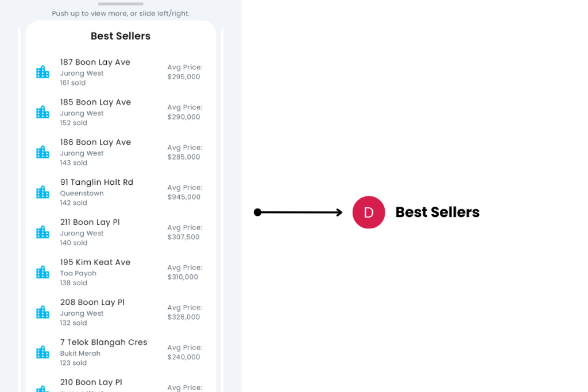Click building icon beside 211 Boon Lay Pl
The width and height of the screenshot is (588, 392).
click(42, 232)
